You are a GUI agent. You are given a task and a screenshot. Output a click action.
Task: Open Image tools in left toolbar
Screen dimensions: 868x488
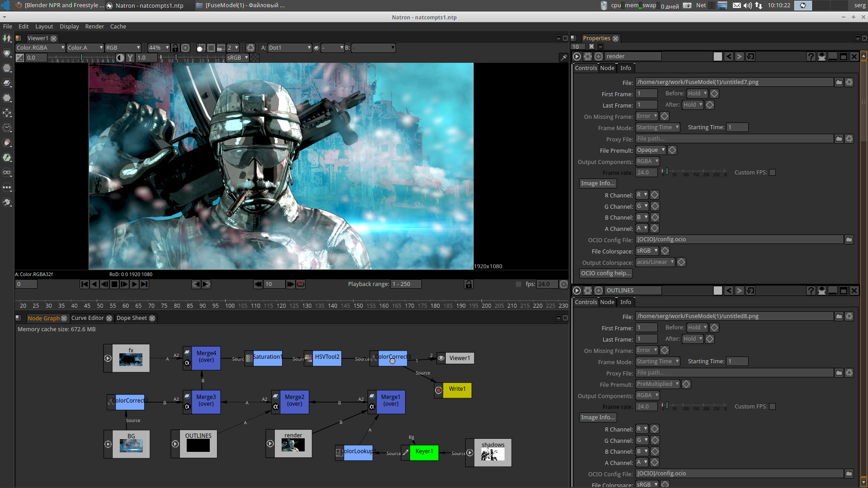pos(7,38)
